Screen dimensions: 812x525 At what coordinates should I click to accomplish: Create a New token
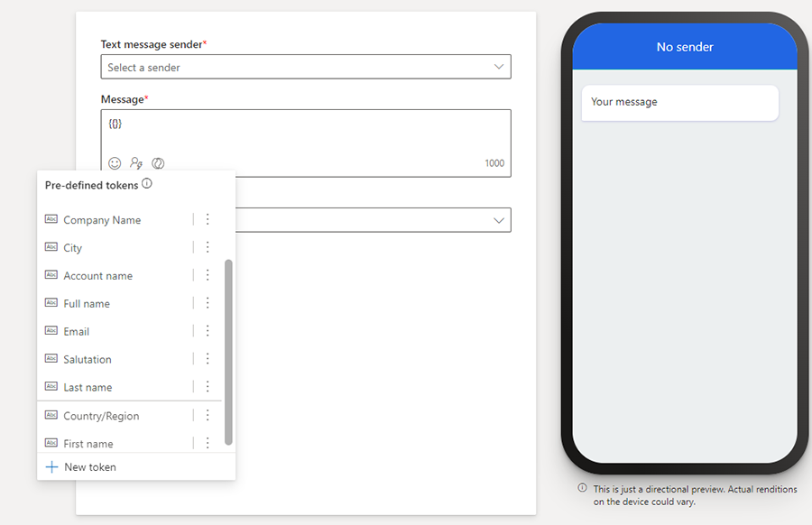[x=89, y=466]
